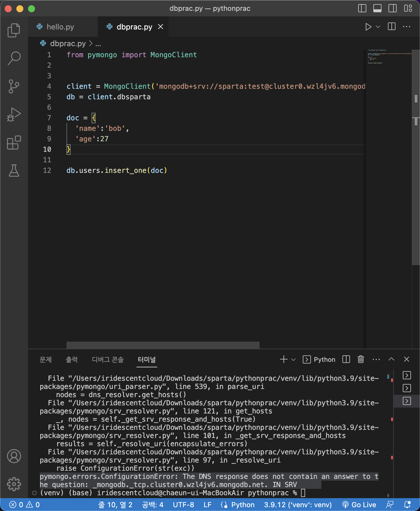Run the Python file with play button

click(x=368, y=27)
